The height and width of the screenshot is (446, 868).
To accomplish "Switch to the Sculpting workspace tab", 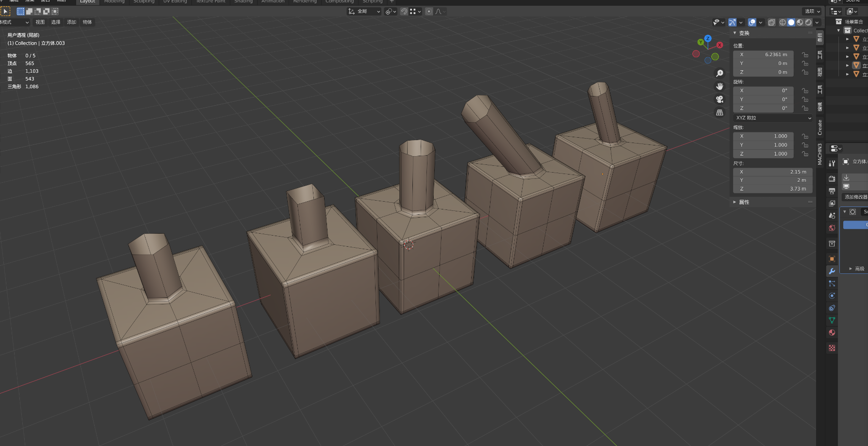I will (x=144, y=1).
